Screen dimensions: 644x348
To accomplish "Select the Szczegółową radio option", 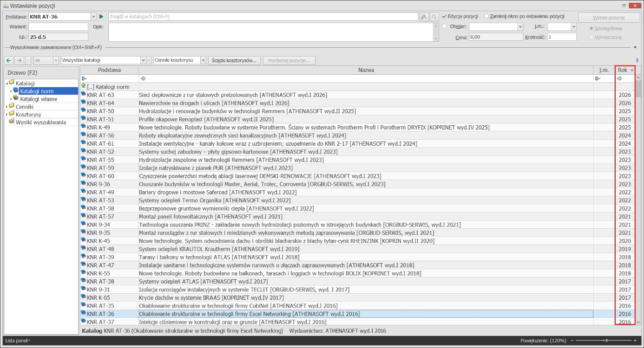I will 591,28.
